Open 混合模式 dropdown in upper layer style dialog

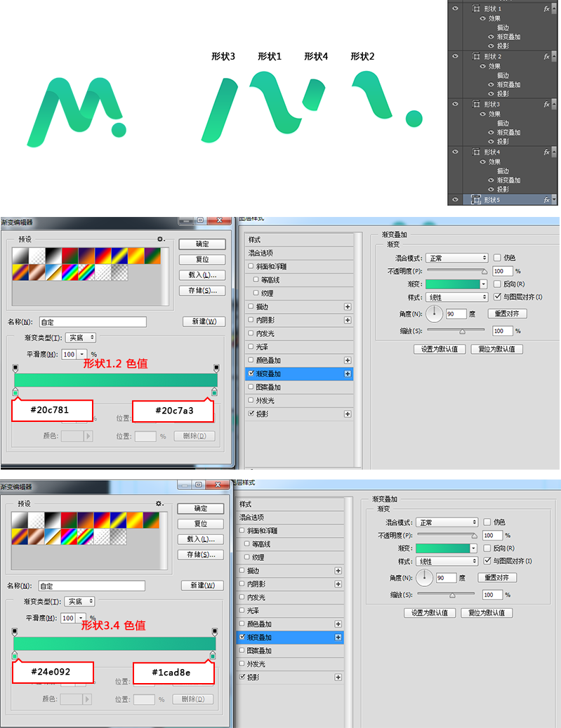(456, 258)
